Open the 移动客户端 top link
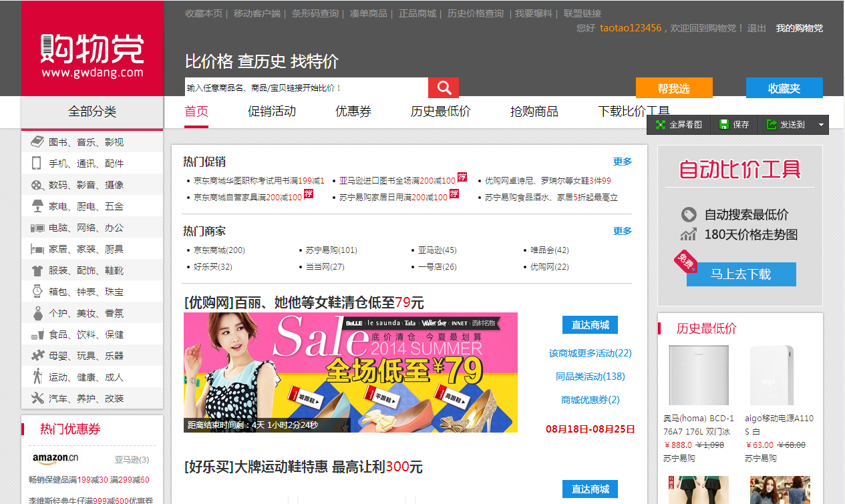 [x=257, y=13]
